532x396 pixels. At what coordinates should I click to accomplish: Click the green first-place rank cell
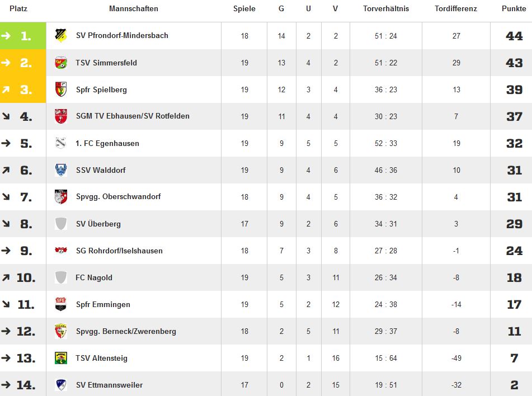[23, 36]
